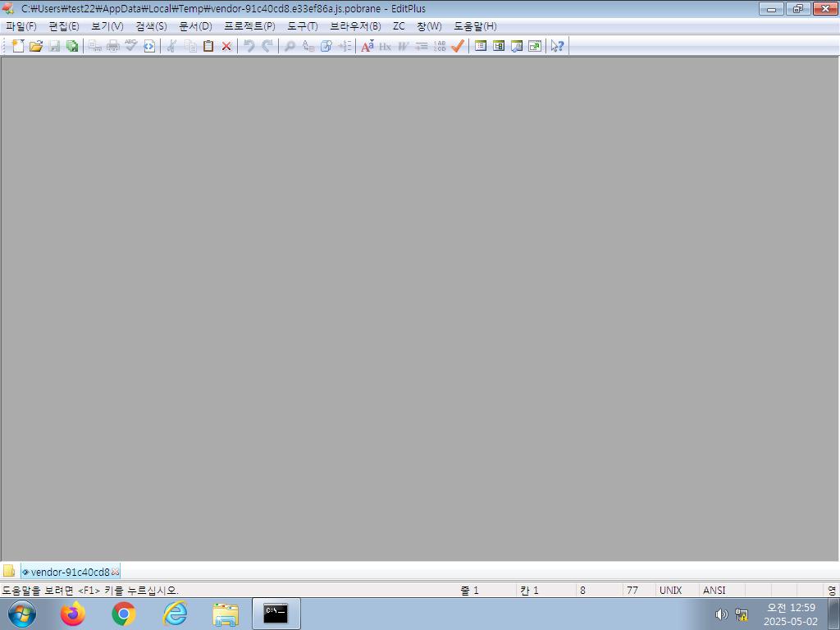Image resolution: width=840 pixels, height=630 pixels.
Task: Click the Print Preview toolbar icon
Action: [x=95, y=46]
